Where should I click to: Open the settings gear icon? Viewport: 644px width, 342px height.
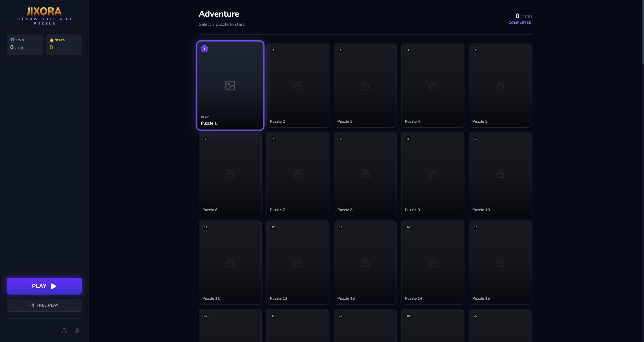click(x=77, y=330)
